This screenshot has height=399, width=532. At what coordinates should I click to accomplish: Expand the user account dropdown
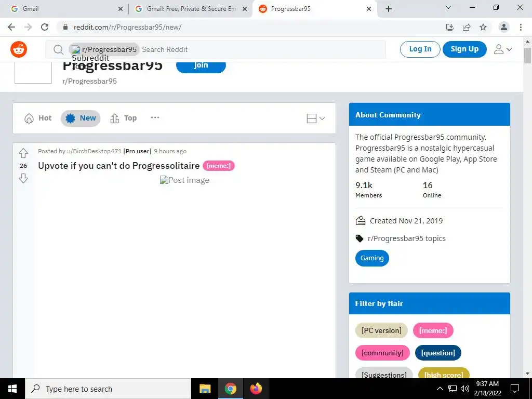[x=503, y=49]
